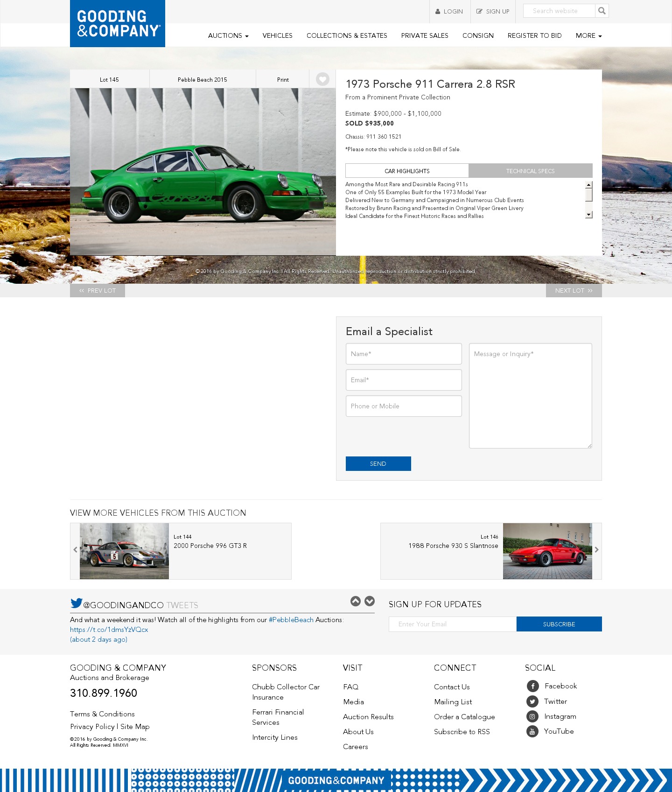Open the Instagram social icon

(532, 716)
